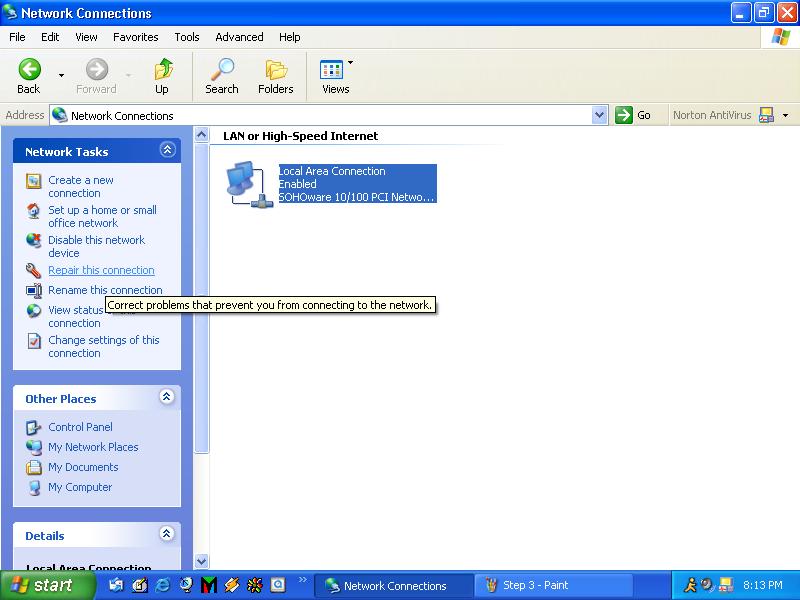
Task: Collapse the Details panel
Action: (x=166, y=534)
